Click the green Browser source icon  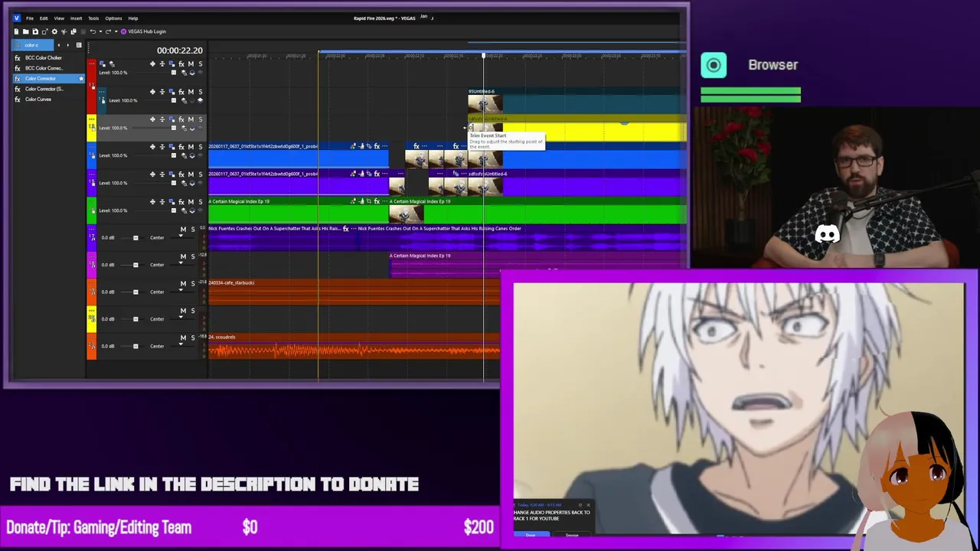coord(714,65)
